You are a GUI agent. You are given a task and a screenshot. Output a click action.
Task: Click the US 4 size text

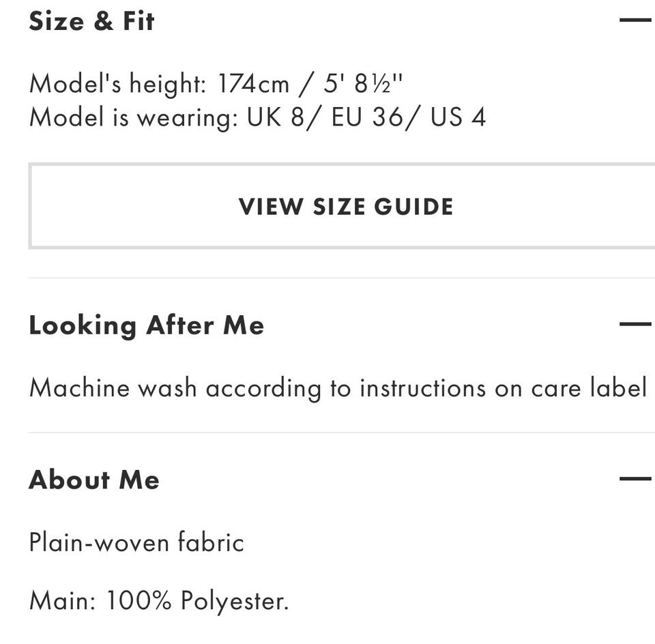click(458, 117)
